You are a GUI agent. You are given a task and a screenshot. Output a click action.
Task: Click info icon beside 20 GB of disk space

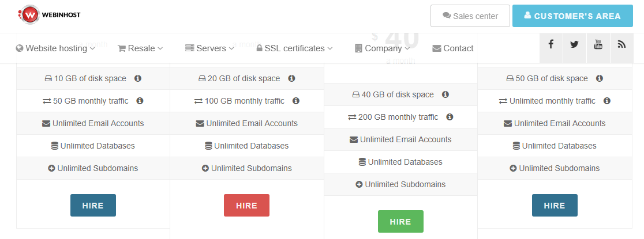coord(291,78)
